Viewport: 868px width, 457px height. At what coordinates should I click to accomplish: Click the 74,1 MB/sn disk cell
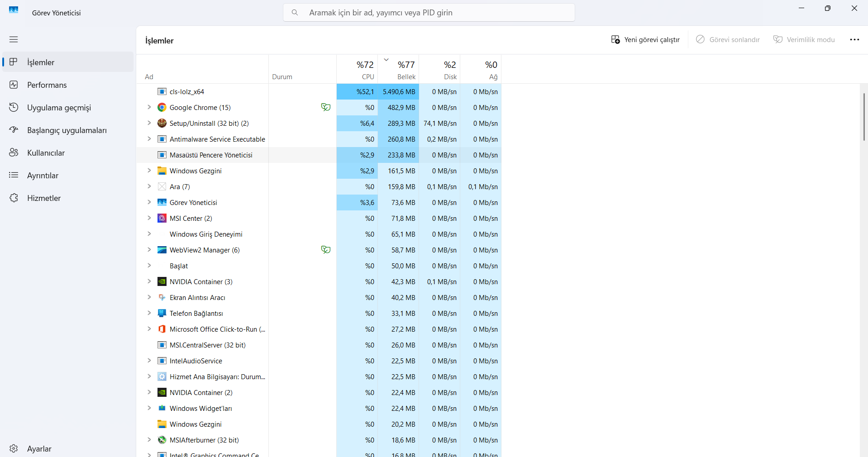click(x=439, y=123)
